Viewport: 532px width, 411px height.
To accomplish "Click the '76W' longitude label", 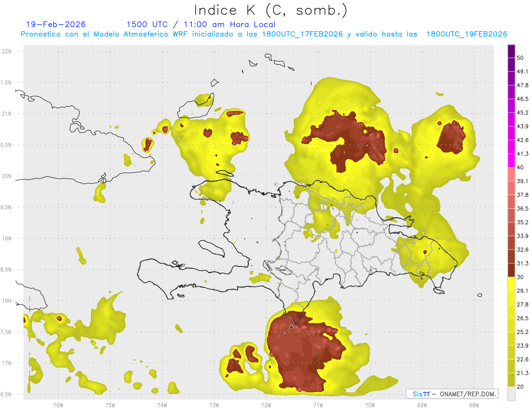I will tap(58, 405).
